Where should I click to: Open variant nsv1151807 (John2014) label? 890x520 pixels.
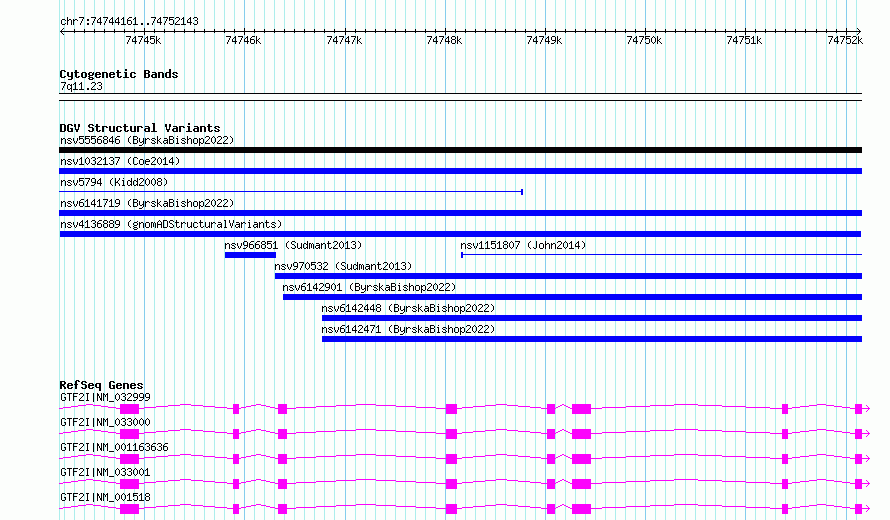tap(523, 245)
